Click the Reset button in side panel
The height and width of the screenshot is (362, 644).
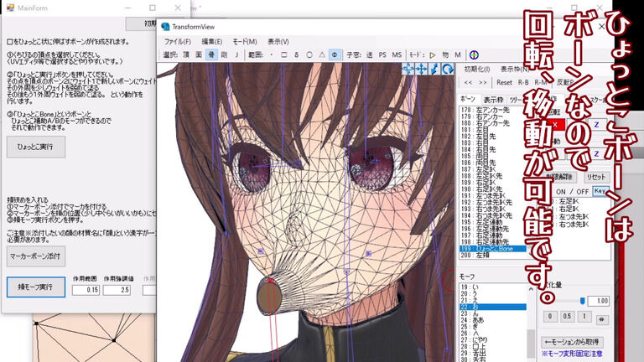point(504,82)
